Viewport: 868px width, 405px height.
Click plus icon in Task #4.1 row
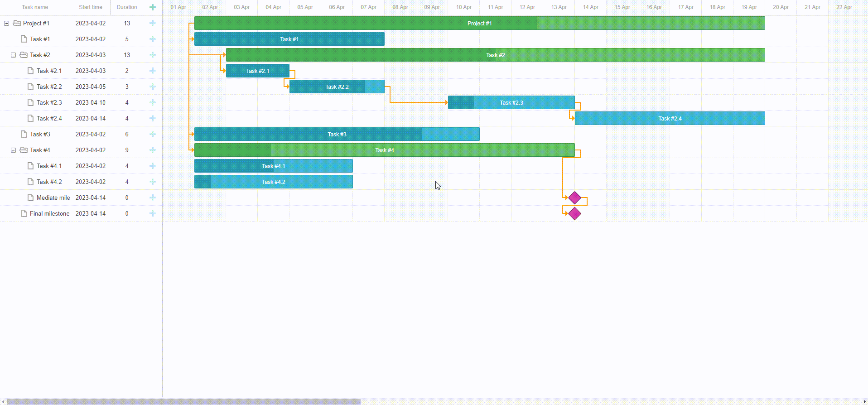tap(153, 166)
